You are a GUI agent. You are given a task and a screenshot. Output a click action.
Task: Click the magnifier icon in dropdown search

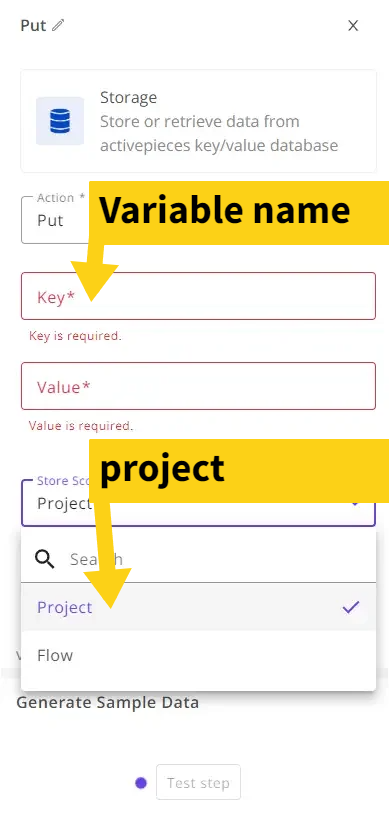click(x=45, y=559)
